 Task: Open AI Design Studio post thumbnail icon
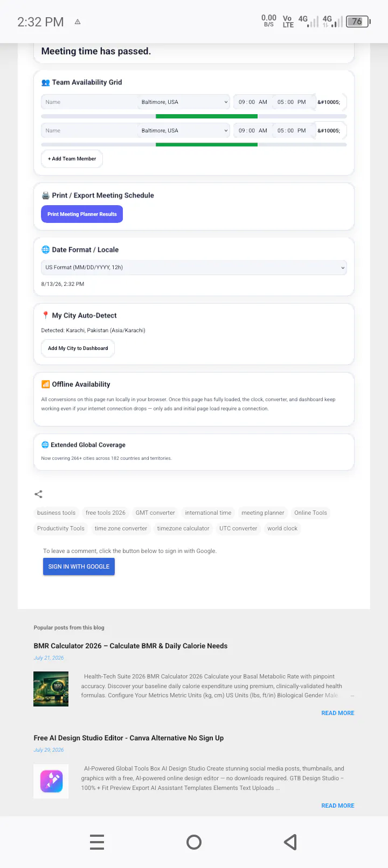coord(51,781)
